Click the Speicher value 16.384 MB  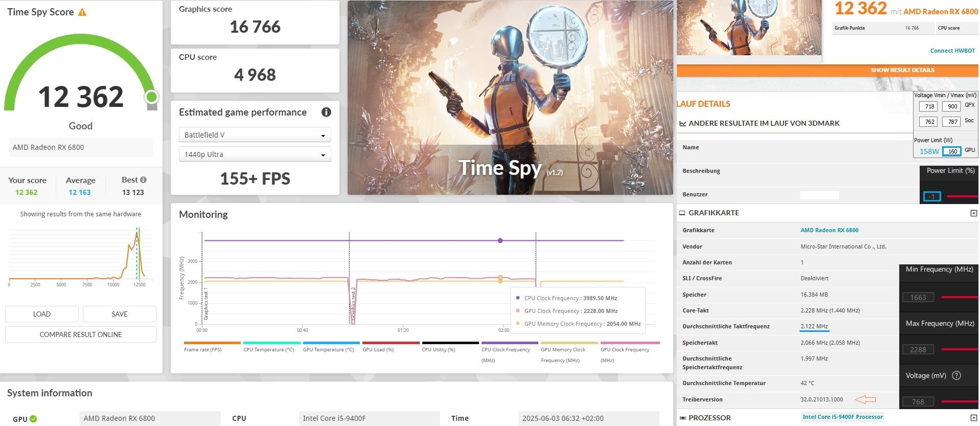[x=814, y=295]
